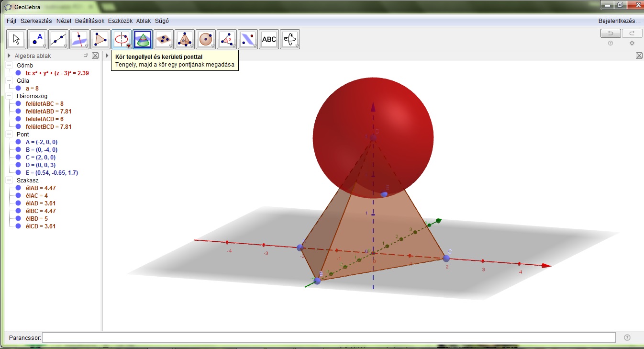
Task: Hide segment élAB
Action: click(x=18, y=188)
